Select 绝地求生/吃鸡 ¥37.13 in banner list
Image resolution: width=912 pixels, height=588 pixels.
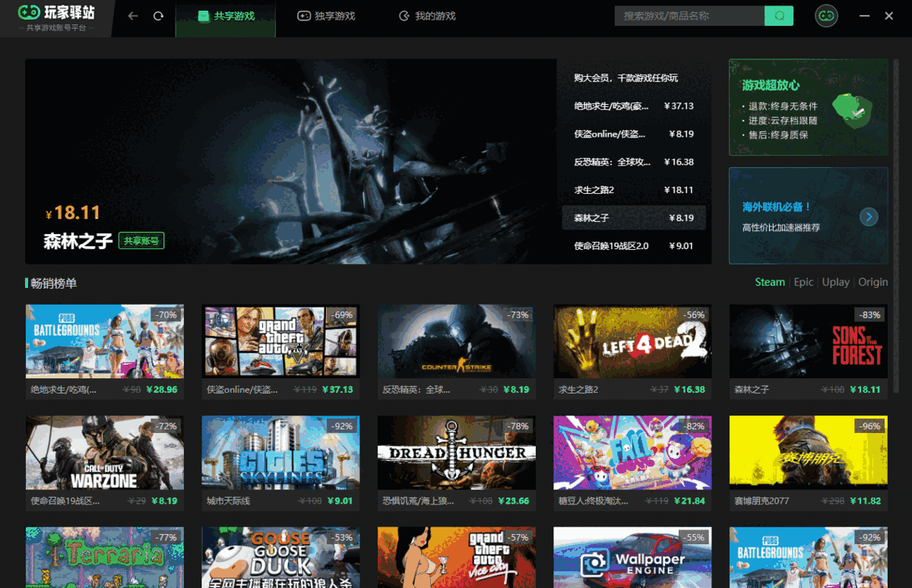pos(634,106)
